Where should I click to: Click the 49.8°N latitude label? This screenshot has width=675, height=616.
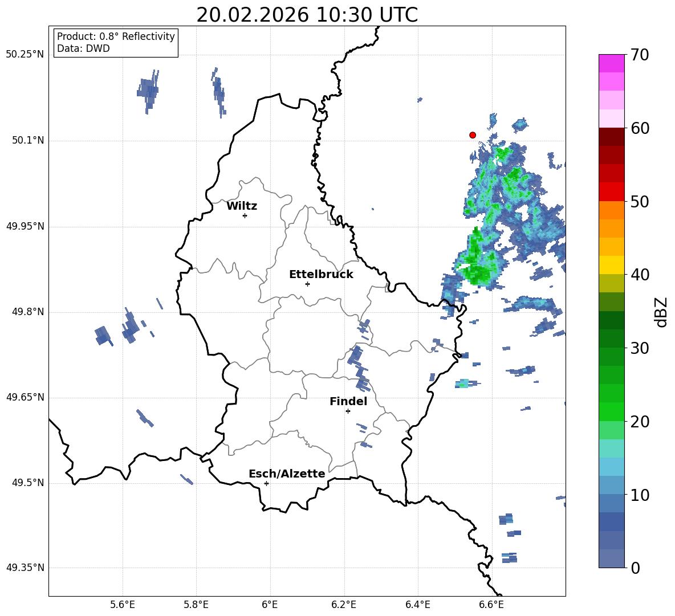coord(29,312)
